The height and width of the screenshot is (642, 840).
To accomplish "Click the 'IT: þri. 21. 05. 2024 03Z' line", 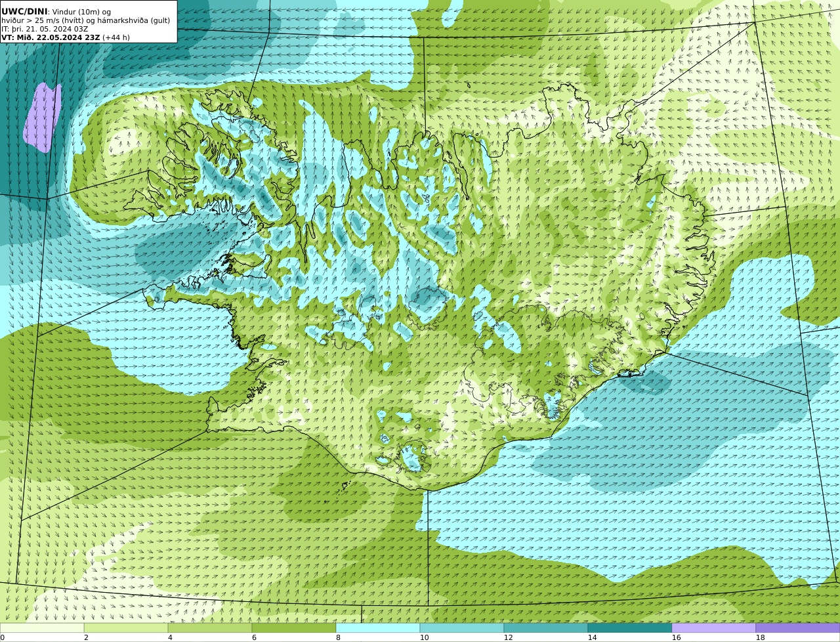I will 45,29.
